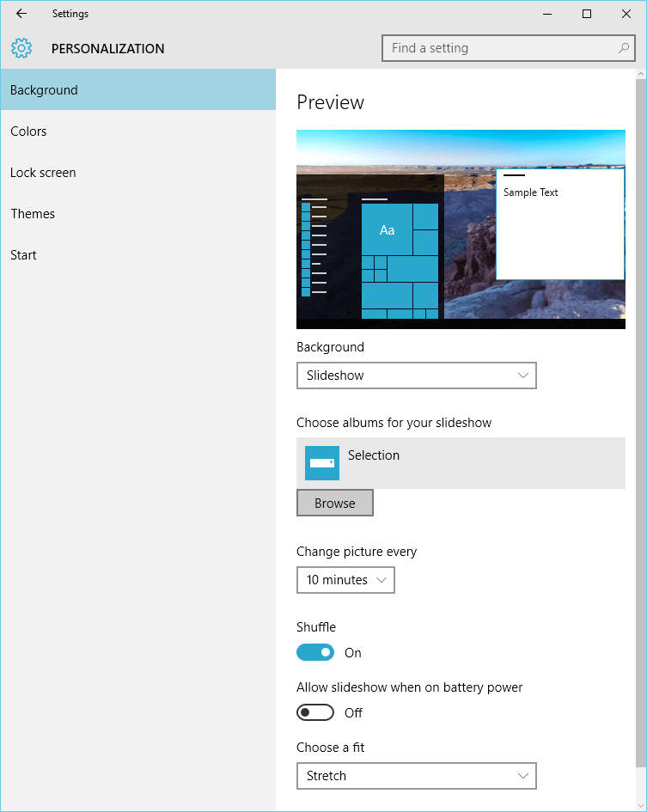Maximize the Settings window
Screen dimensions: 647x812
click(587, 14)
